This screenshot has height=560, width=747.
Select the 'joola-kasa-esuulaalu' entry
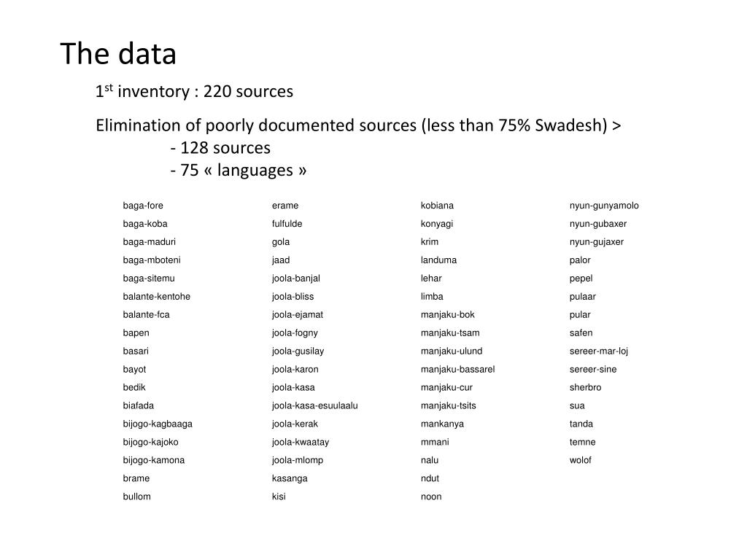coord(315,405)
